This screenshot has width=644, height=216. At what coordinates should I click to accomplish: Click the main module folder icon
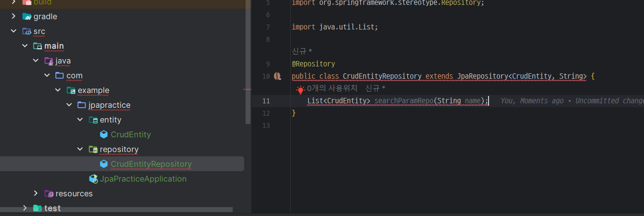[37, 46]
